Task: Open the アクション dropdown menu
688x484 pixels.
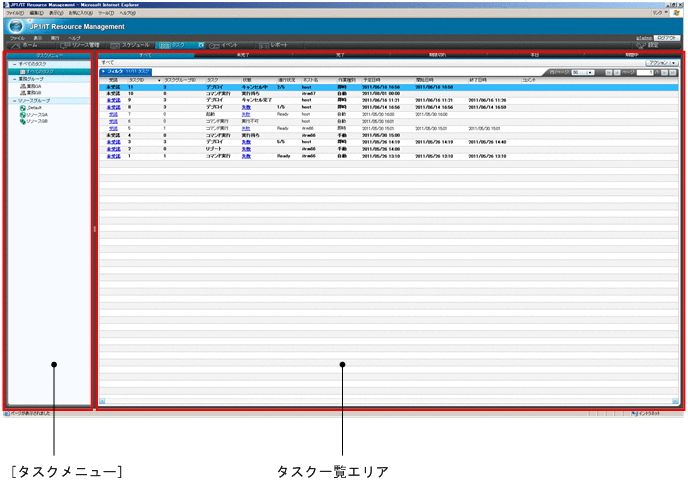Action: [663, 62]
